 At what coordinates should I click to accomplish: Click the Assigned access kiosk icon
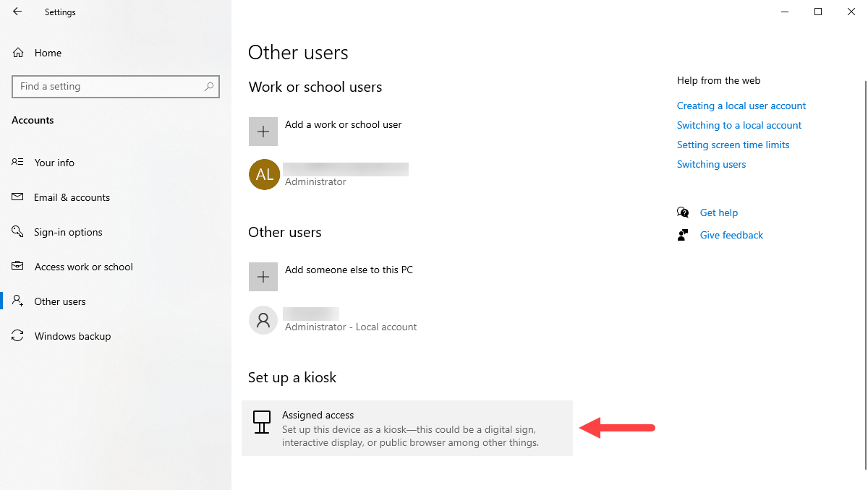[262, 421]
